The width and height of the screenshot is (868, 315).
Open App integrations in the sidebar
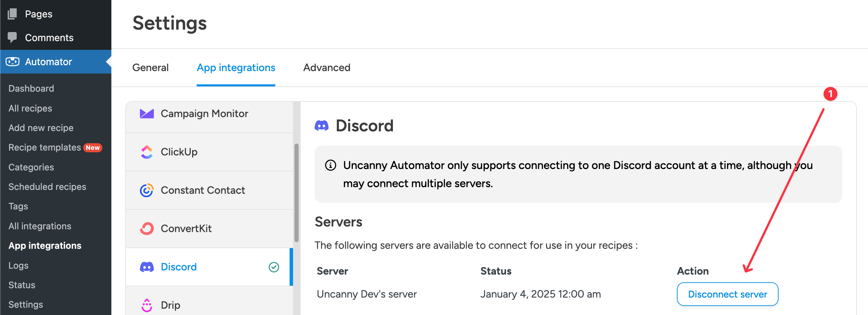45,246
